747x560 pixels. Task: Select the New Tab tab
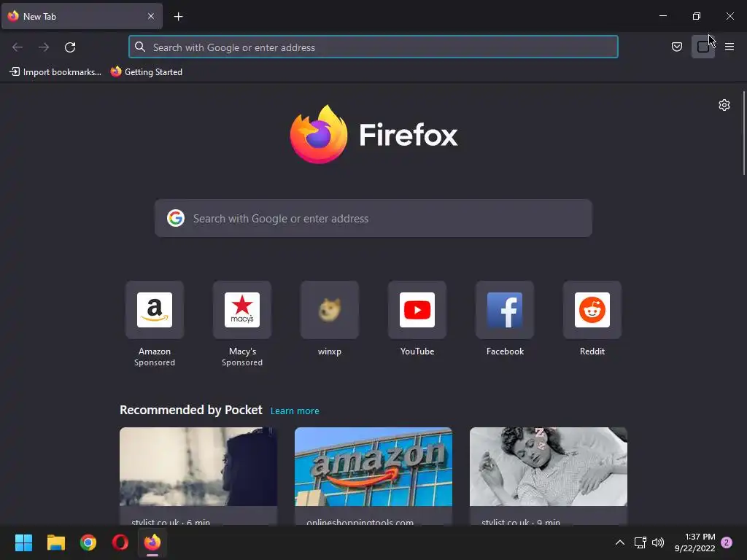click(x=82, y=16)
